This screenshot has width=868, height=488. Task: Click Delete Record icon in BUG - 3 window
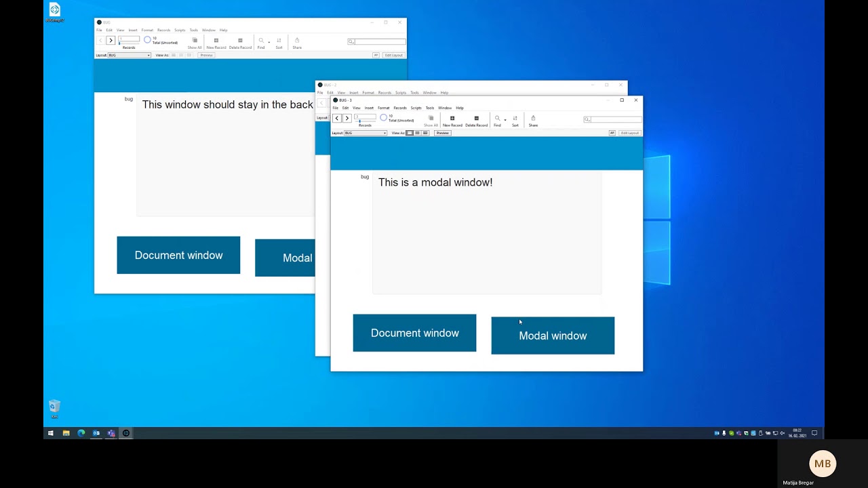[476, 118]
